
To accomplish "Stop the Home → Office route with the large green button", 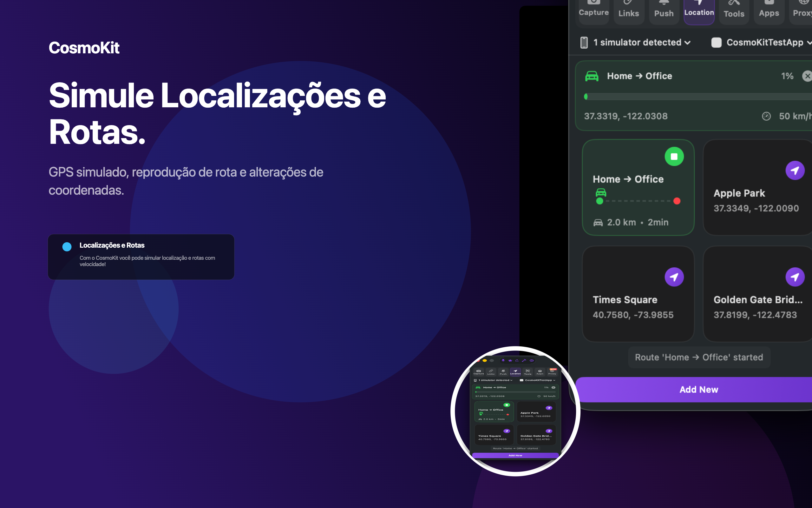I will coord(674,157).
